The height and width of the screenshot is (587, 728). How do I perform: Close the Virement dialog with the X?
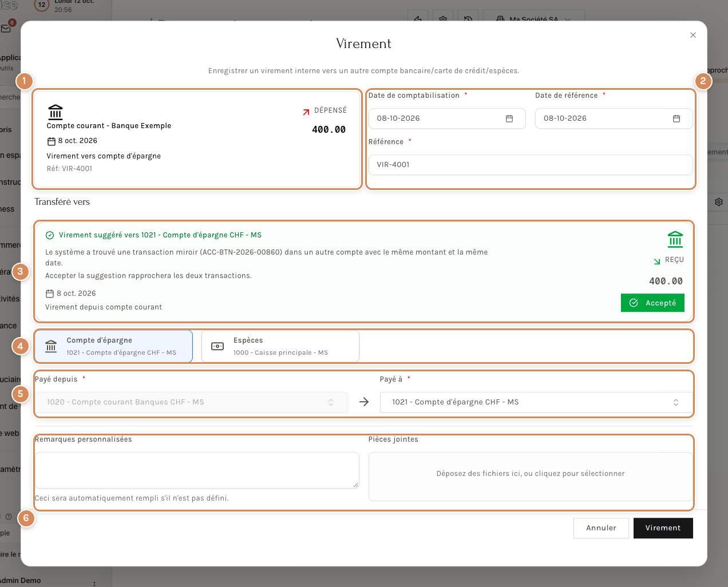tap(693, 35)
